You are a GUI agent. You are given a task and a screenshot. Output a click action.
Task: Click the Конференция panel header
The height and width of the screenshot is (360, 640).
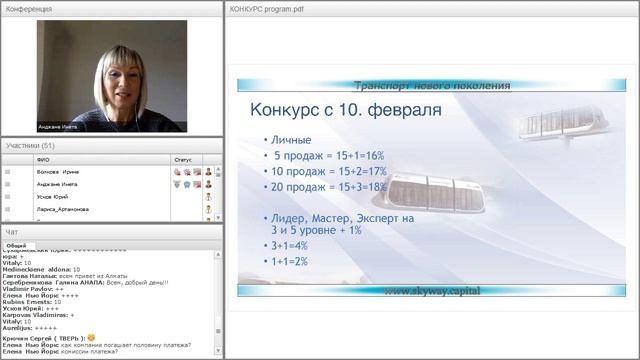pyautogui.click(x=112, y=9)
